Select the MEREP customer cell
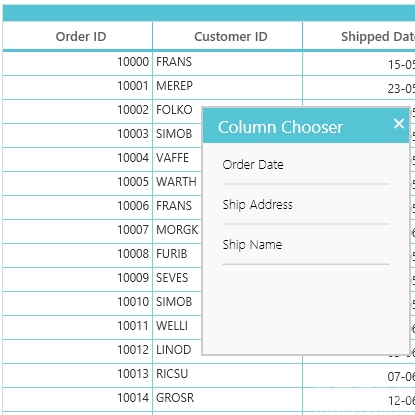 tap(228, 87)
